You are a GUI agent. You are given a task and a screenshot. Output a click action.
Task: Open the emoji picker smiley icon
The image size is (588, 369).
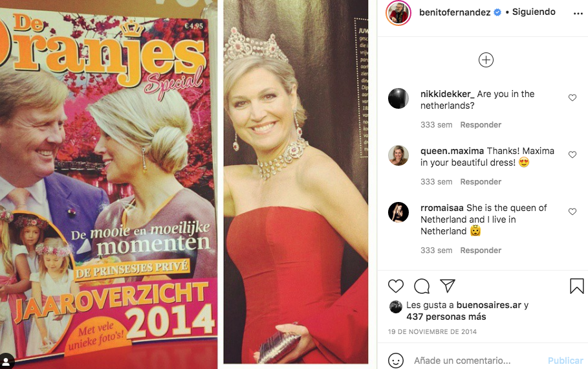pyautogui.click(x=396, y=361)
